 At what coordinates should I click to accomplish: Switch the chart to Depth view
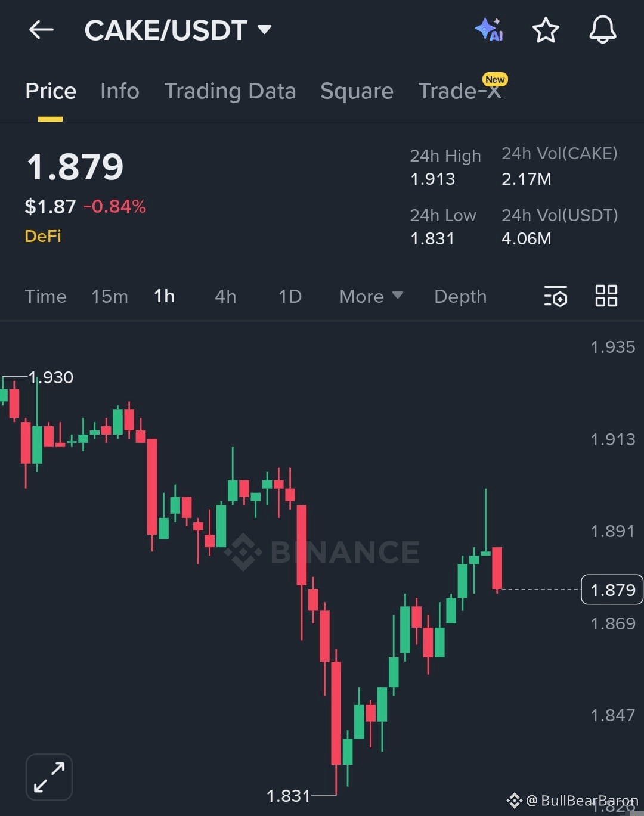460,296
